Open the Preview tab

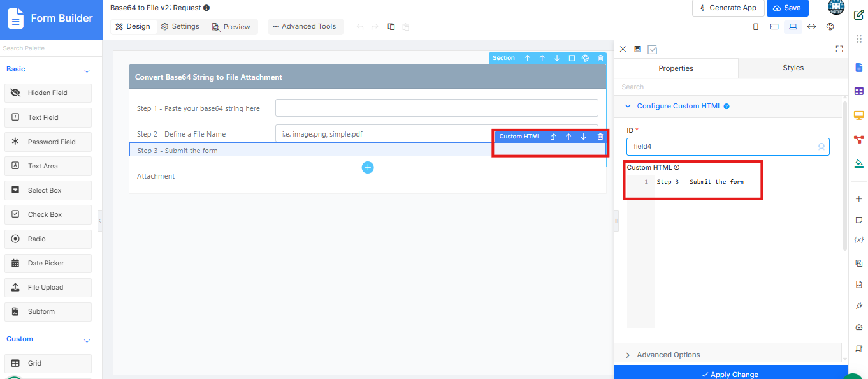[x=231, y=27]
